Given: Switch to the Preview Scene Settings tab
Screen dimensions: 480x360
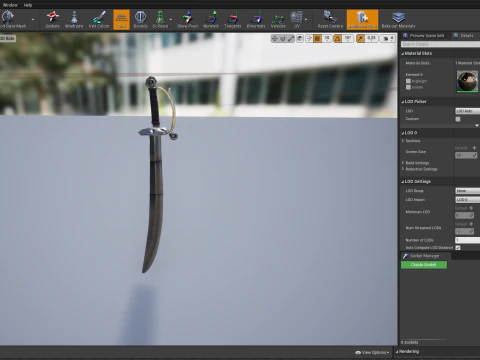Looking at the screenshot, I should pos(424,35).
